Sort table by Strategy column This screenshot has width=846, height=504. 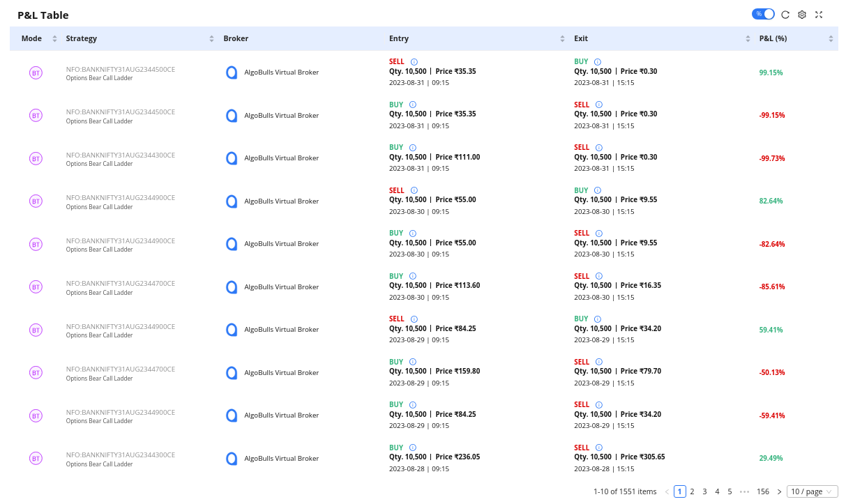tap(212, 39)
